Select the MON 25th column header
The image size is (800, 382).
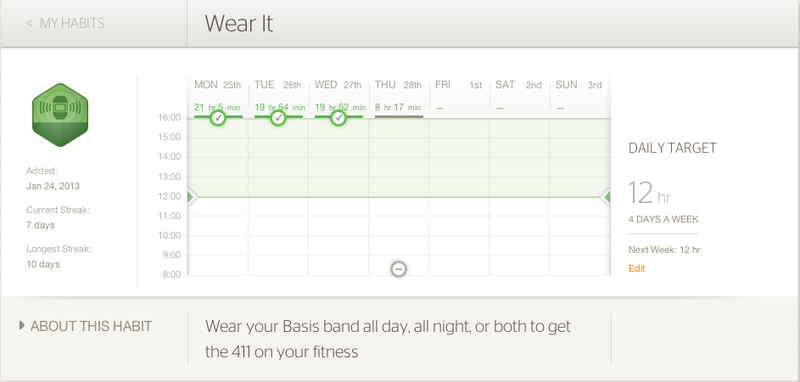coord(217,85)
